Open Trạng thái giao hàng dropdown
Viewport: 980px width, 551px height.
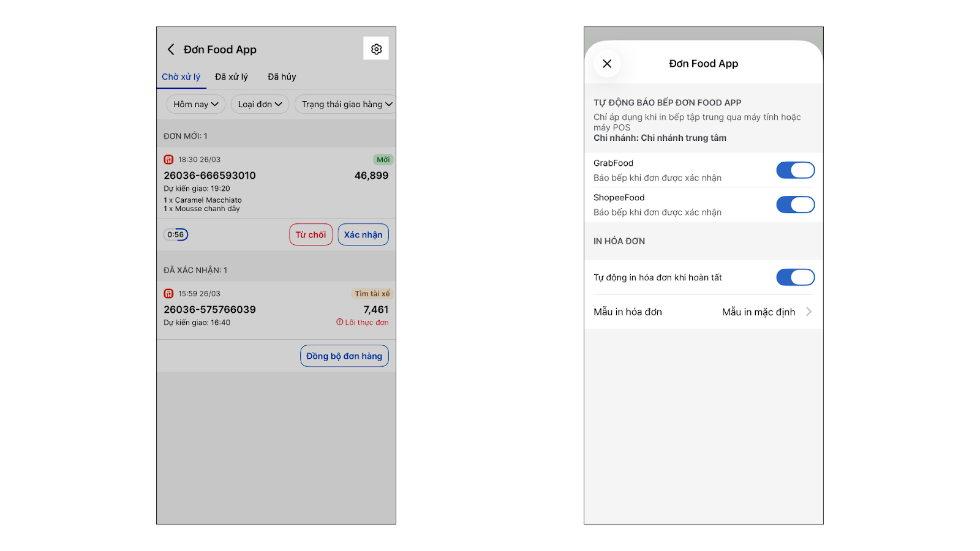(345, 104)
